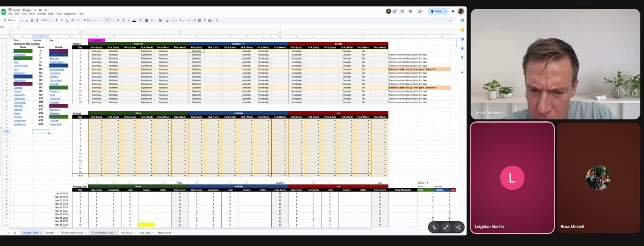Open the version history clock icon
The height and width of the screenshot is (246, 644).
point(402,11)
